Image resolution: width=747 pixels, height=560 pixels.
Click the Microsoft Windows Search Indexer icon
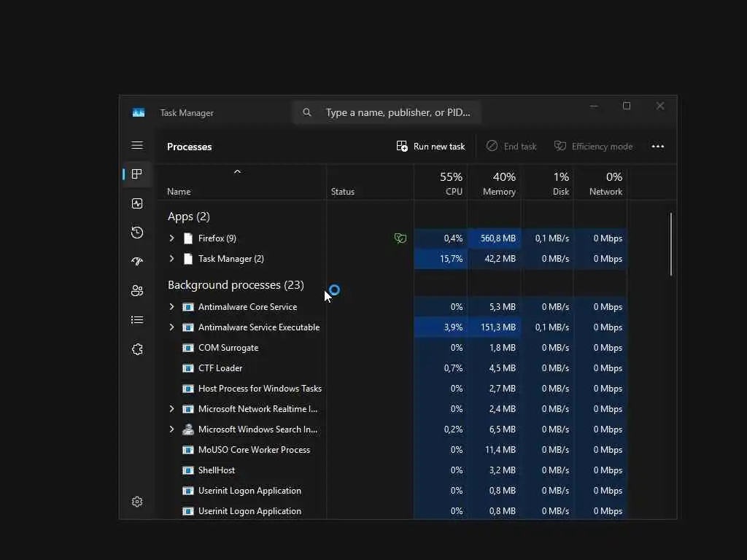coord(188,429)
